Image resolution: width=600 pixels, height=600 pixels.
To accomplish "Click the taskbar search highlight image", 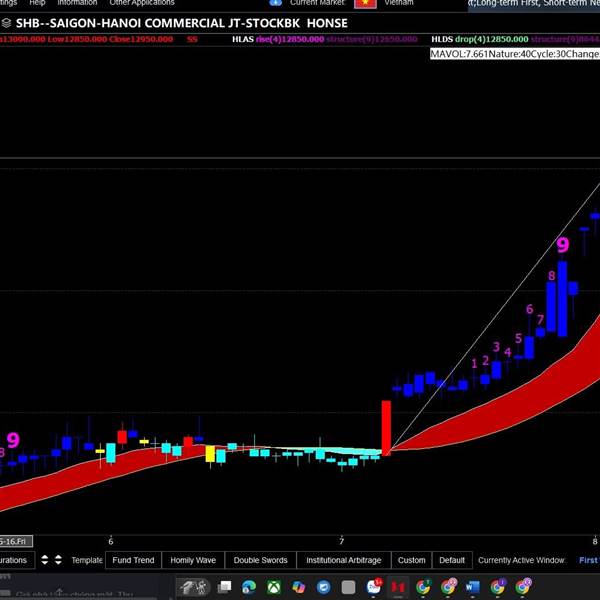I will coord(193,587).
